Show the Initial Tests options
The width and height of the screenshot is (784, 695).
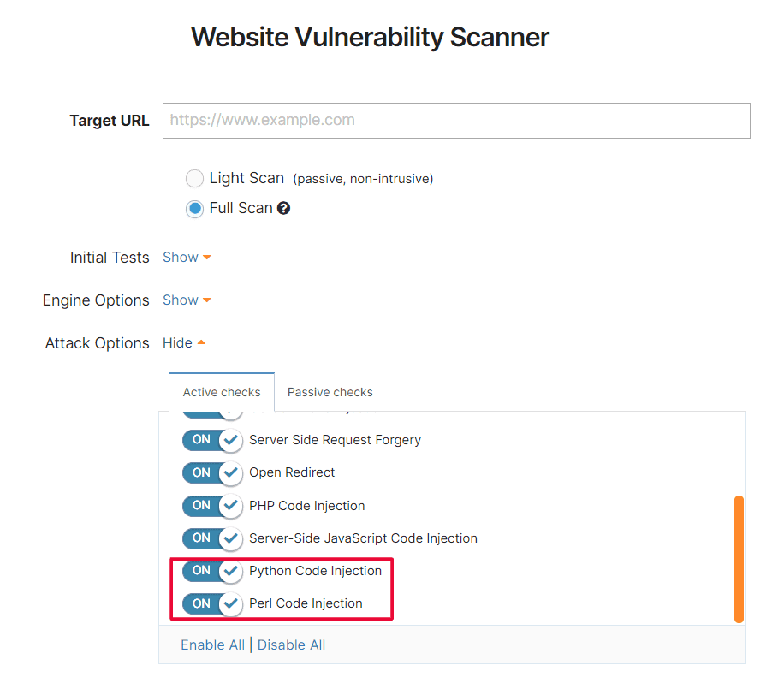tap(181, 257)
